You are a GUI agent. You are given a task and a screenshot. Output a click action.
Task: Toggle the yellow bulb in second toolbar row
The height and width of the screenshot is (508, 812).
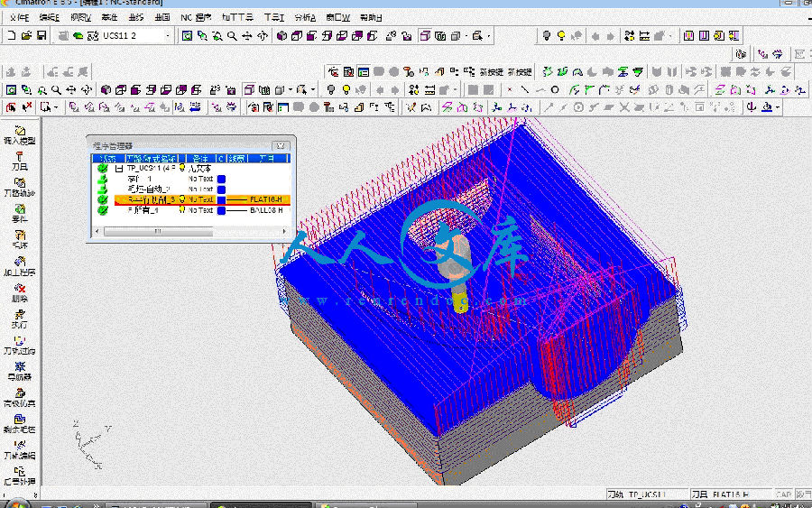pos(346,89)
